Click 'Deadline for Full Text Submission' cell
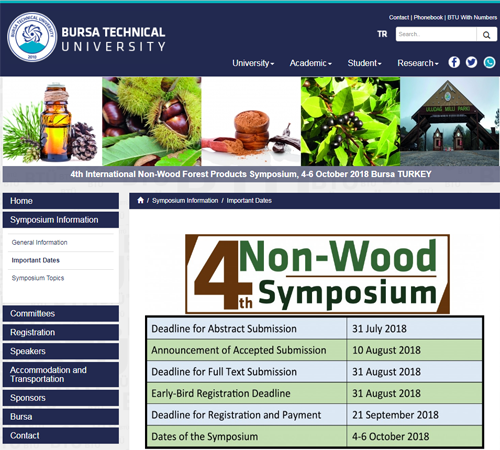The width and height of the screenshot is (500, 450). pos(246,372)
